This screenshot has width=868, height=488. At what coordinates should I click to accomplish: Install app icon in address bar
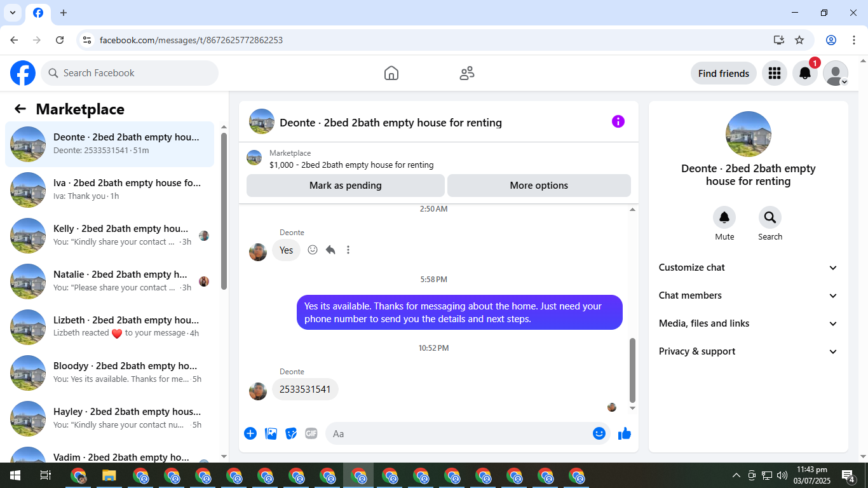pyautogui.click(x=779, y=40)
